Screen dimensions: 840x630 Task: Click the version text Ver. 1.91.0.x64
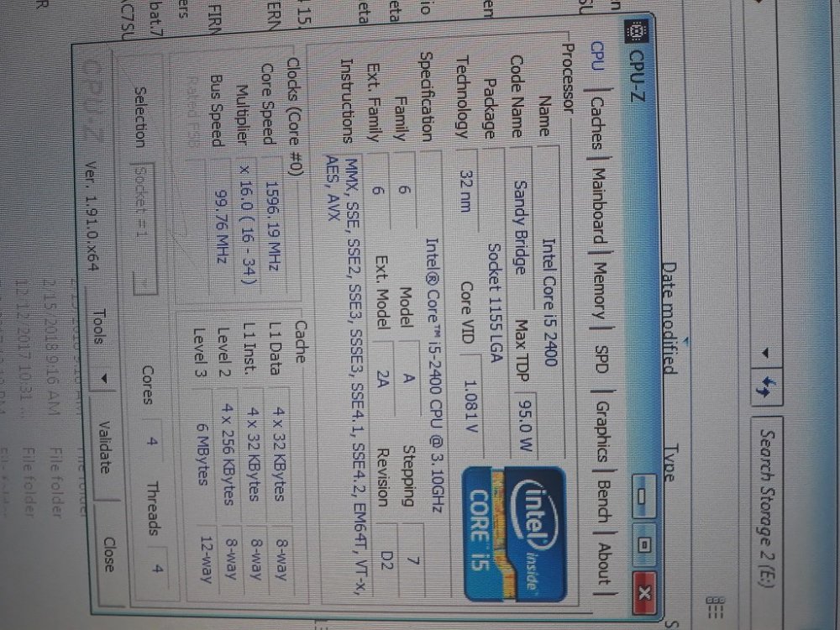point(92,215)
